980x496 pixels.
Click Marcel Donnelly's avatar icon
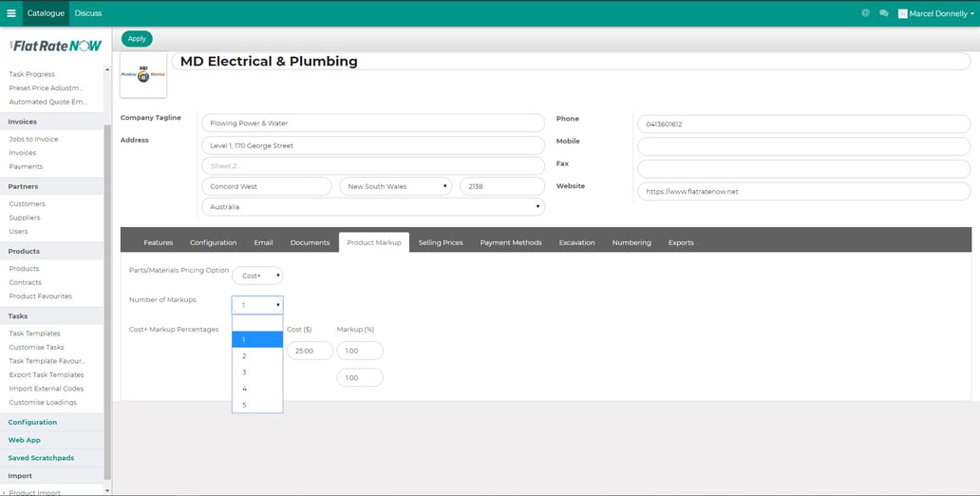pyautogui.click(x=902, y=13)
